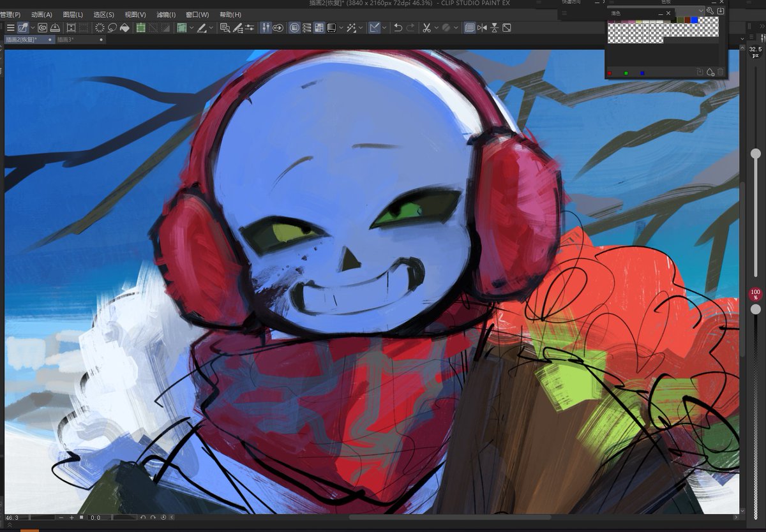Click the green tilted layer transform icon
The image size is (766, 532).
[x=181, y=27]
